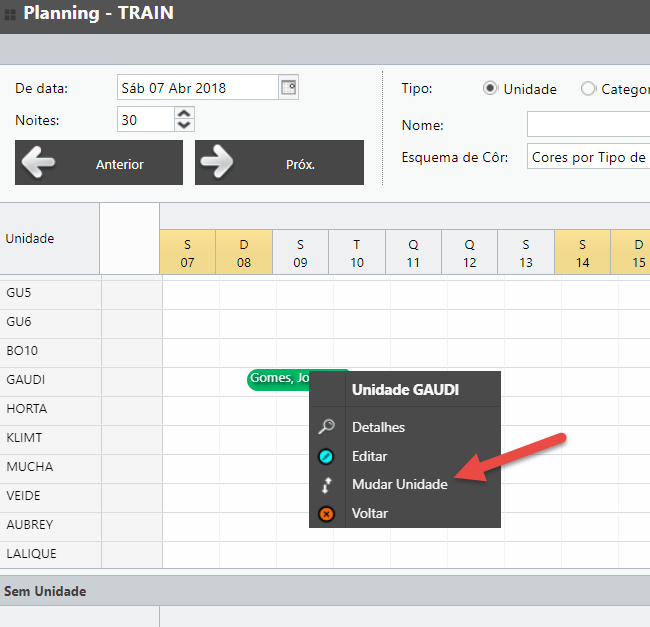Increase nights with the up spinner arrow
The height and width of the screenshot is (627, 650).
coord(183,114)
